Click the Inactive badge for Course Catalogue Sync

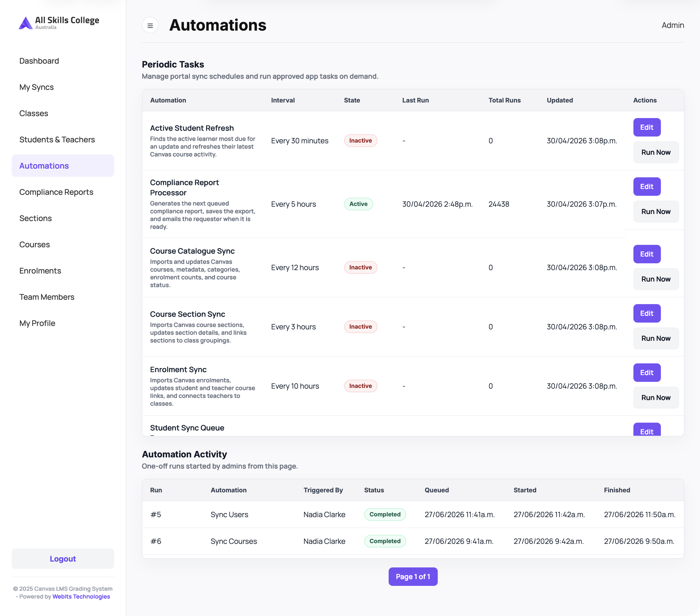click(360, 267)
